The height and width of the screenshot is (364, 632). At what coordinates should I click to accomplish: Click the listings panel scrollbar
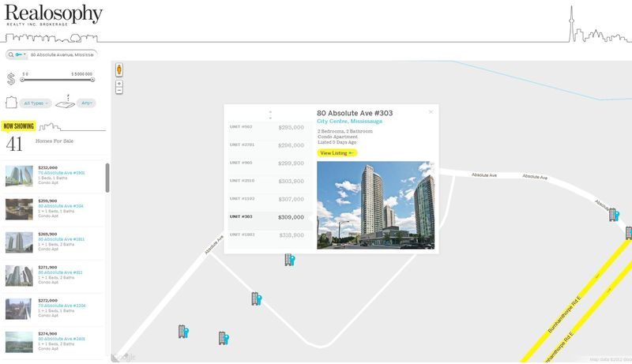click(107, 178)
